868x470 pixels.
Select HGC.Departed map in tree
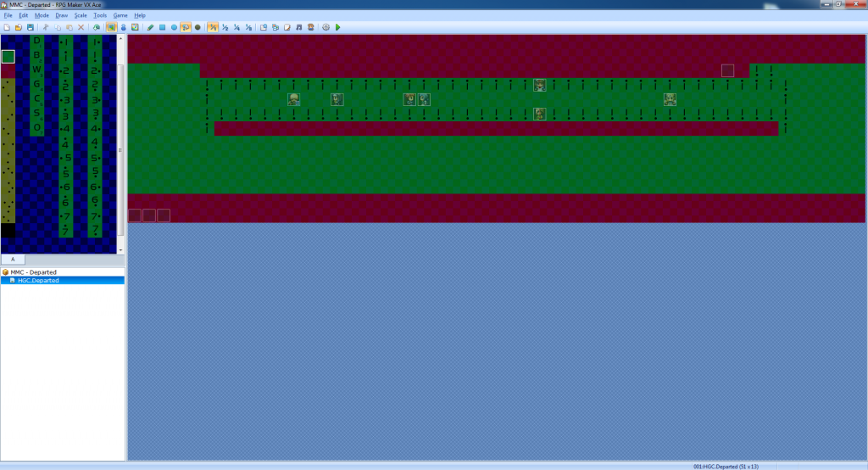tap(38, 280)
